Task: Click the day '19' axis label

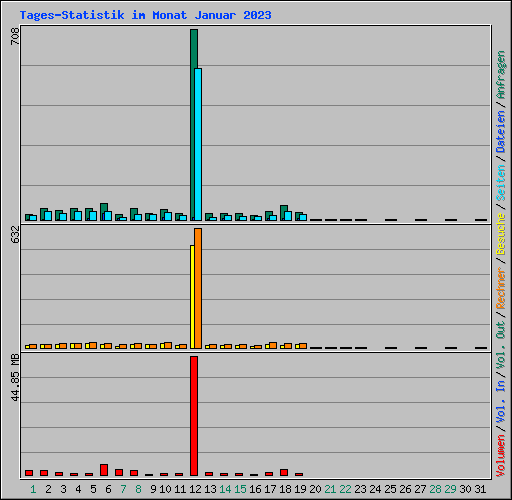Action: pyautogui.click(x=300, y=489)
